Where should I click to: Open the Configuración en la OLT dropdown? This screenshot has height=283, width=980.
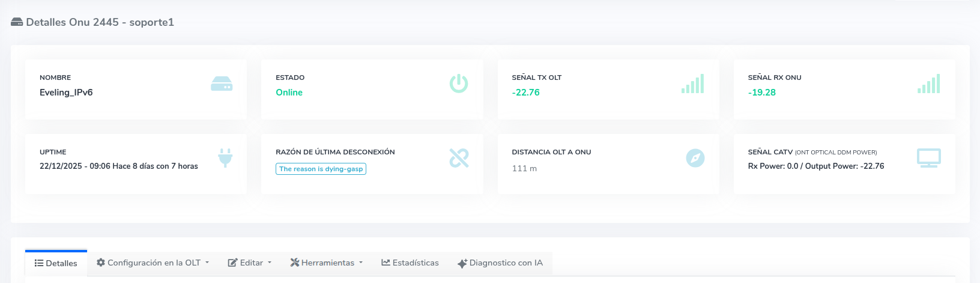pyautogui.click(x=153, y=263)
